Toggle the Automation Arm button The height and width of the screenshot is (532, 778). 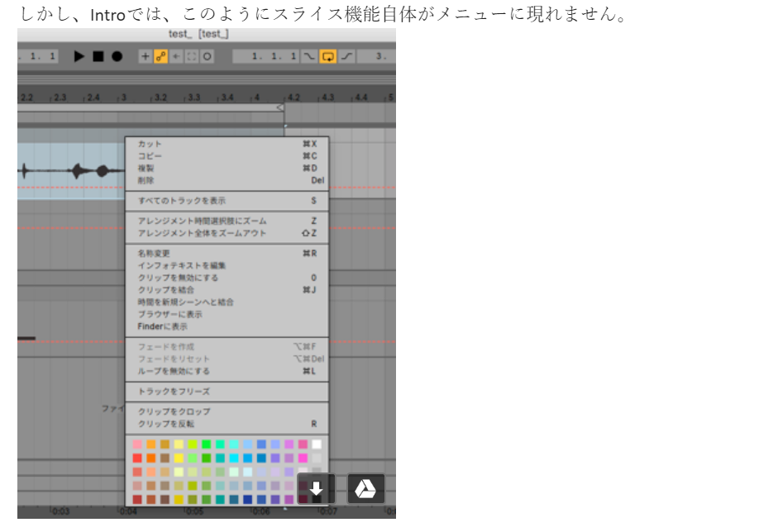(x=160, y=56)
